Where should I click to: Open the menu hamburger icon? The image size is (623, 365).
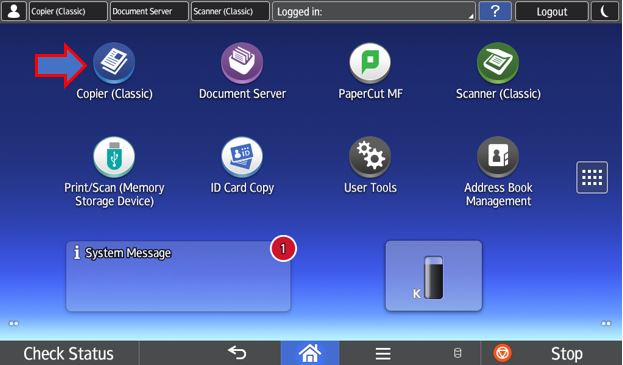pos(383,353)
